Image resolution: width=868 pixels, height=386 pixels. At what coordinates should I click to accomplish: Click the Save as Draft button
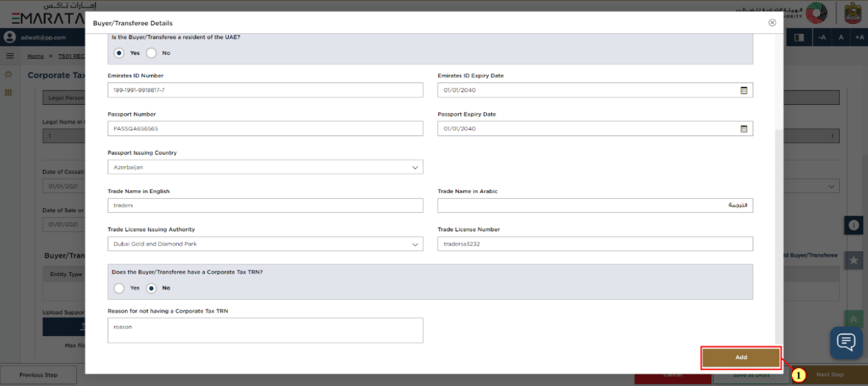click(751, 375)
